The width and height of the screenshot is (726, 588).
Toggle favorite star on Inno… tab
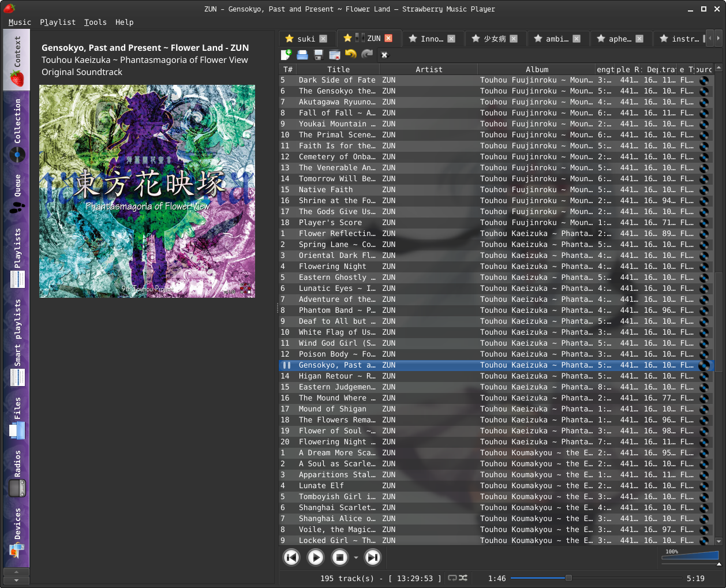pyautogui.click(x=413, y=39)
